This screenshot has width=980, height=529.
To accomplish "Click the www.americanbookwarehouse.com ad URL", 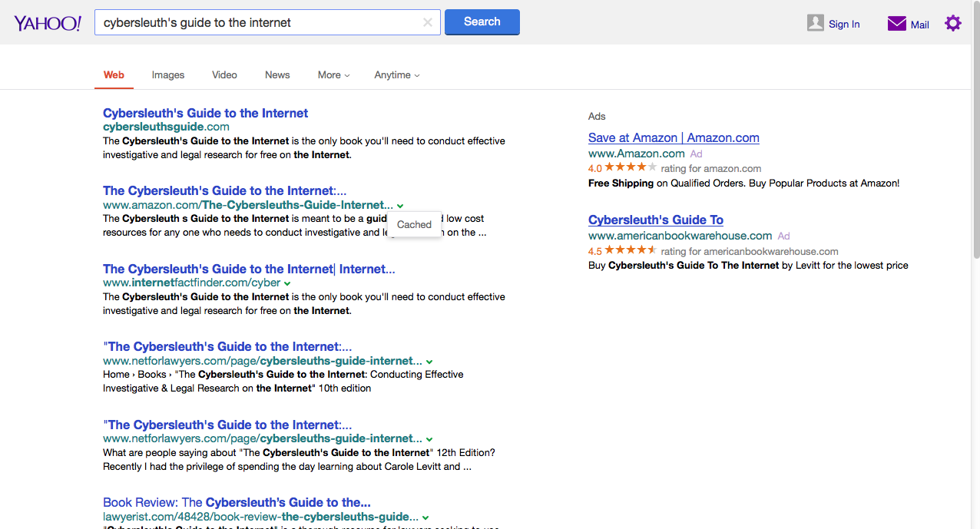I will click(x=680, y=236).
